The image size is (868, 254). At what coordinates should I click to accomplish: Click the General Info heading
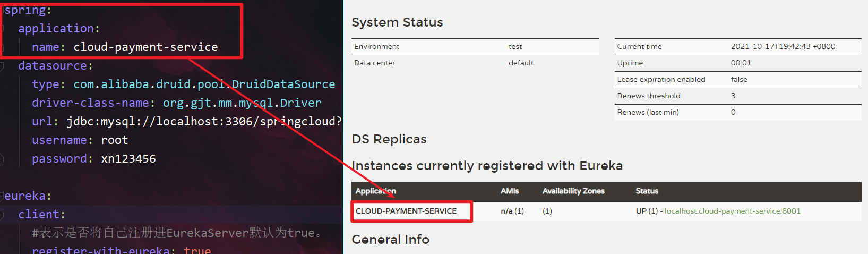(x=390, y=240)
